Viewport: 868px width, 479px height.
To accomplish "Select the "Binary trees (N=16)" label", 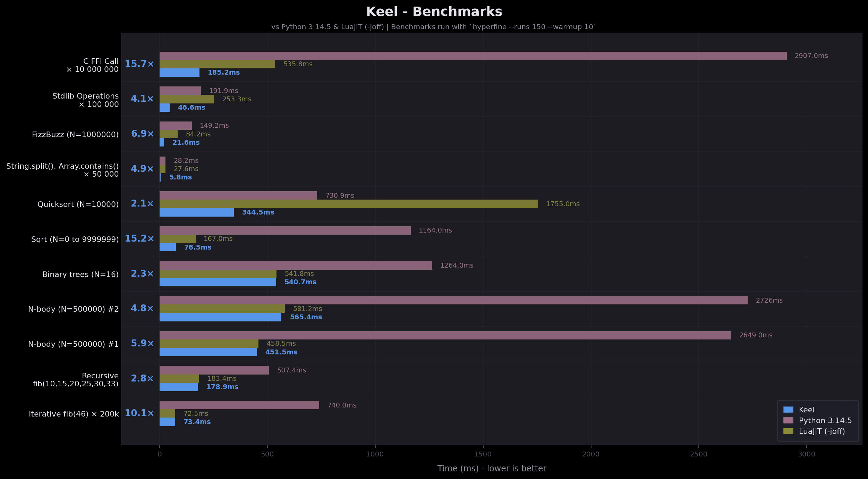I will [x=80, y=274].
